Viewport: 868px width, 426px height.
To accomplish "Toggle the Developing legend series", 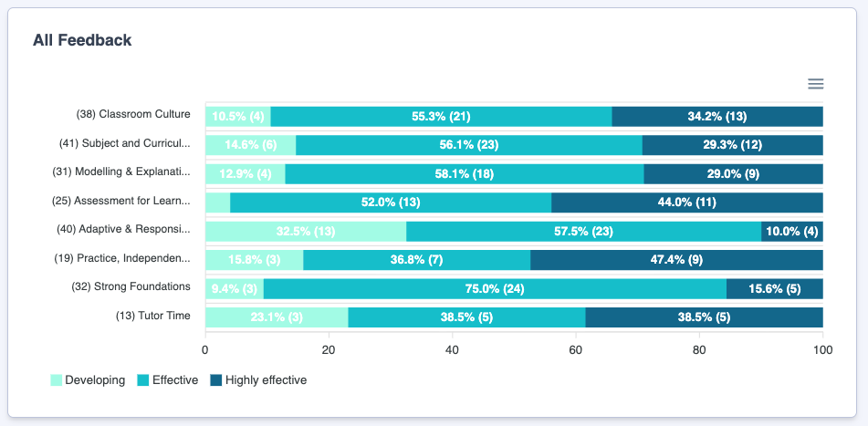I will pos(95,379).
